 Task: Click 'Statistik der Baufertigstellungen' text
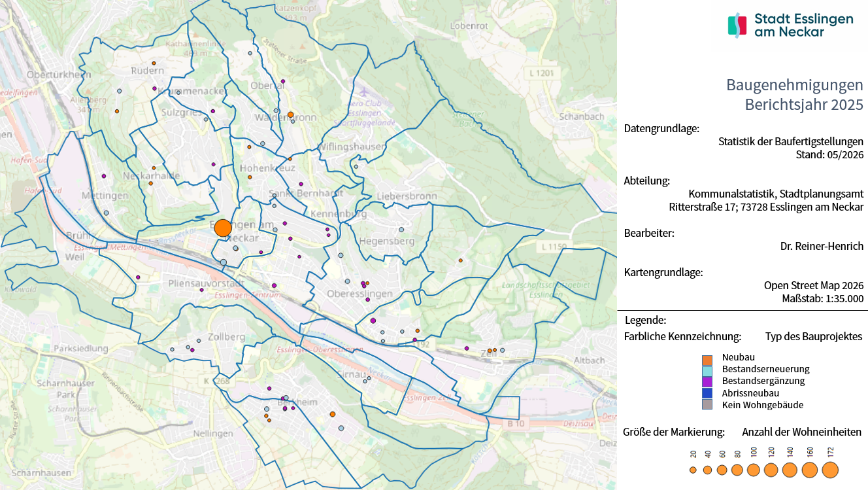(x=791, y=141)
